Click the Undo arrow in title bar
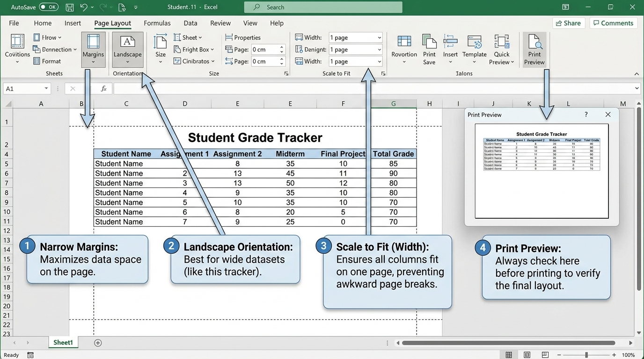The width and height of the screenshot is (644, 359). coord(83,7)
